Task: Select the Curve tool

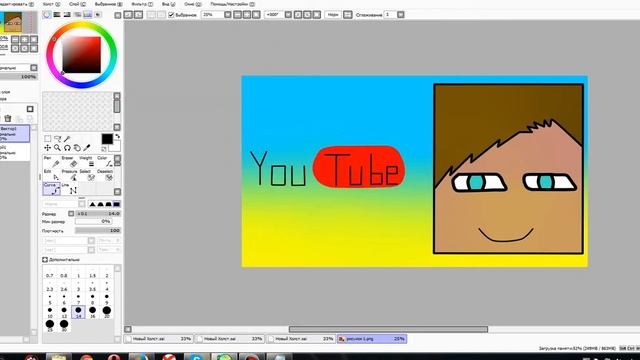Action: pos(52,189)
